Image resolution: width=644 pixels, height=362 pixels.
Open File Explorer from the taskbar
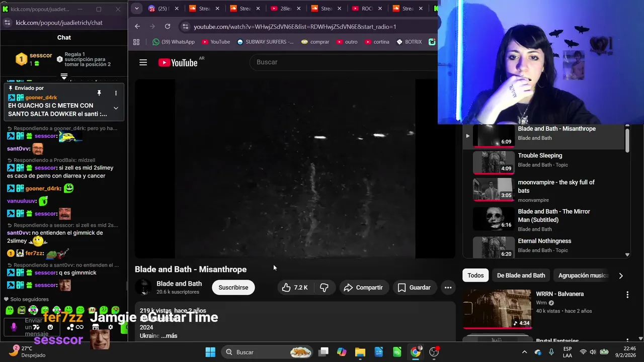click(x=360, y=352)
